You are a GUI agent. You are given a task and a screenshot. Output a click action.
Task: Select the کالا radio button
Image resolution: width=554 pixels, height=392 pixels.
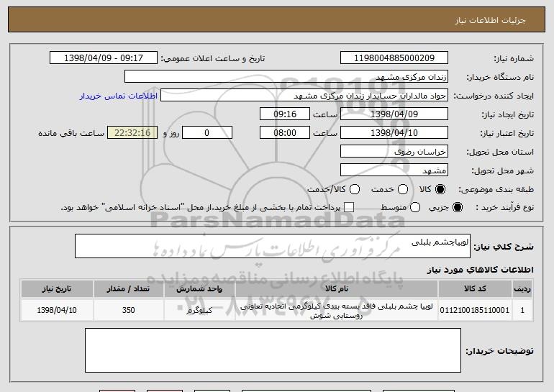click(x=440, y=189)
